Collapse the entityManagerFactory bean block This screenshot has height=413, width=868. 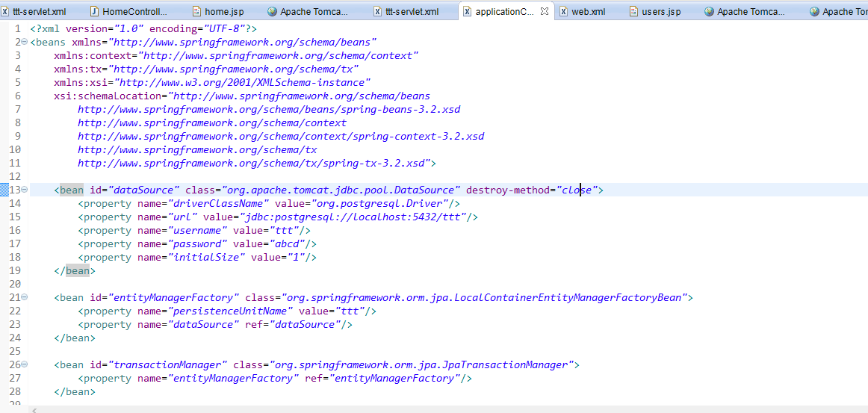pyautogui.click(x=25, y=298)
